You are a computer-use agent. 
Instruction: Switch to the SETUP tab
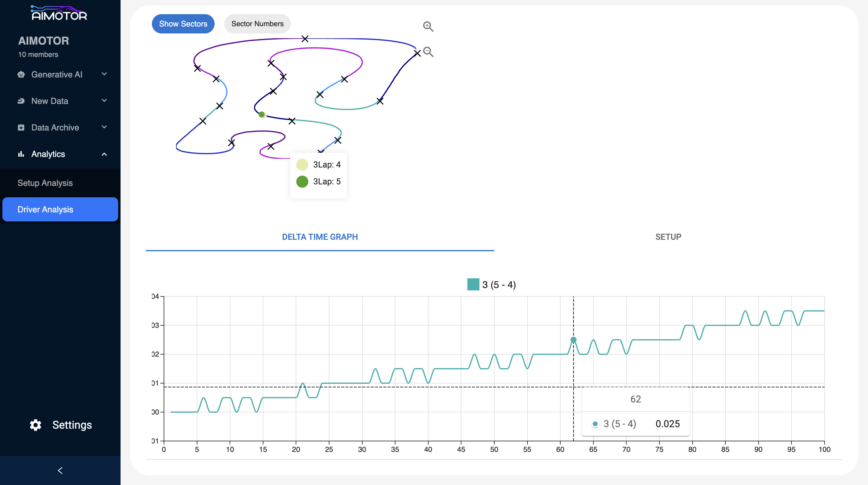668,237
